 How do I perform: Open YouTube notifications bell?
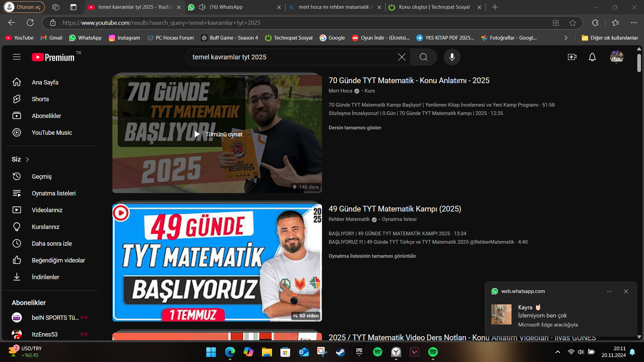pos(592,57)
